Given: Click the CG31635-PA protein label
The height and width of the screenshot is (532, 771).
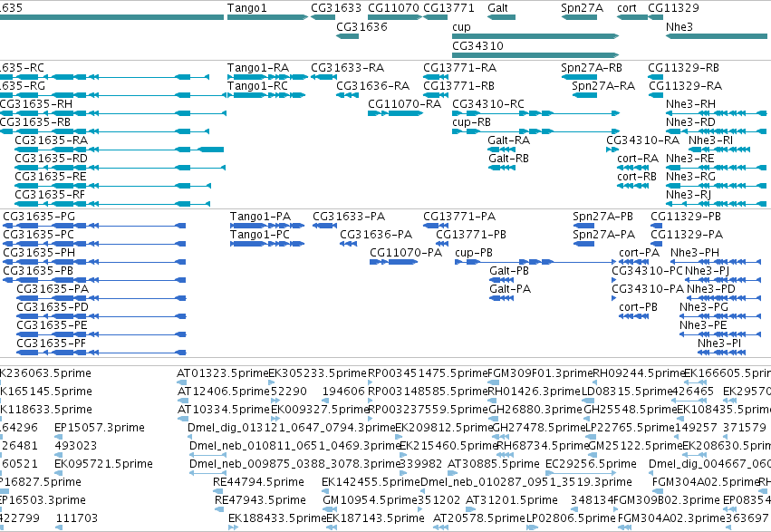Looking at the screenshot, I should [53, 289].
